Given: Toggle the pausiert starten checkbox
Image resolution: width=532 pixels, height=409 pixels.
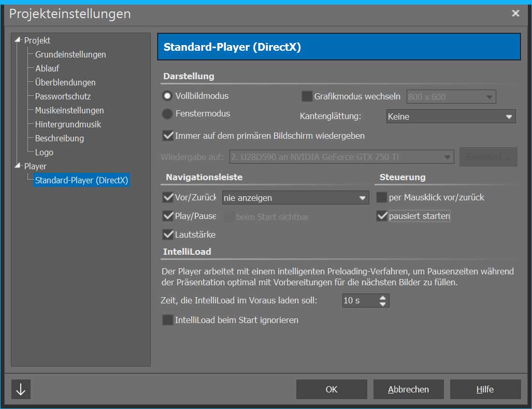Looking at the screenshot, I should 382,216.
